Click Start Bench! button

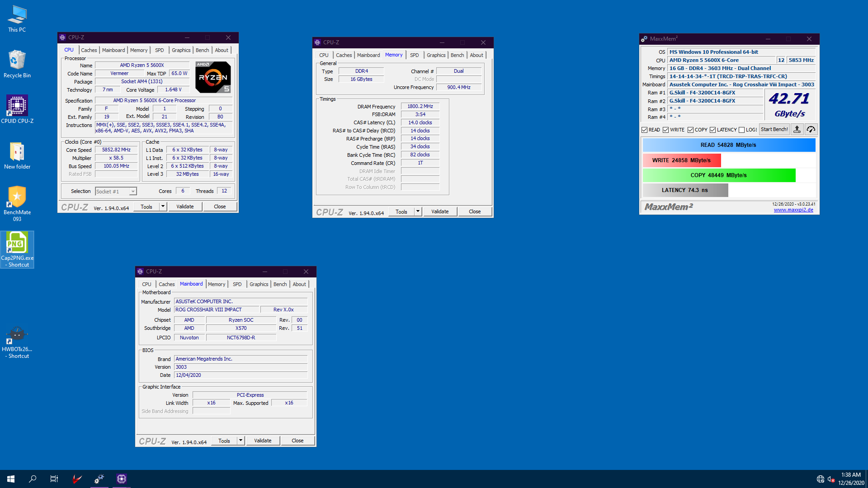pos(774,130)
